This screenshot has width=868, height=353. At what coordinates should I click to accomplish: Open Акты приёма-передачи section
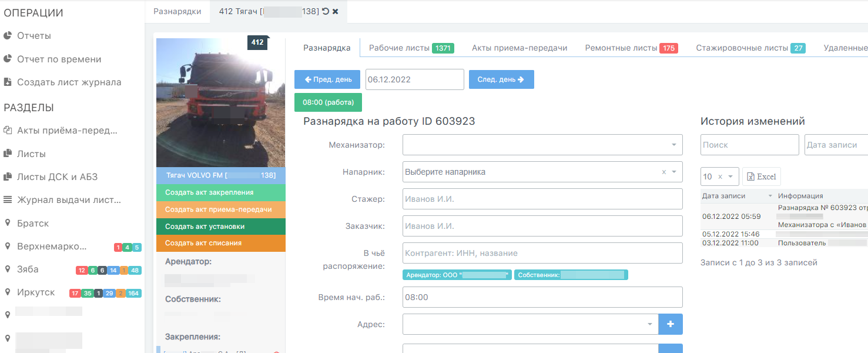pyautogui.click(x=67, y=131)
